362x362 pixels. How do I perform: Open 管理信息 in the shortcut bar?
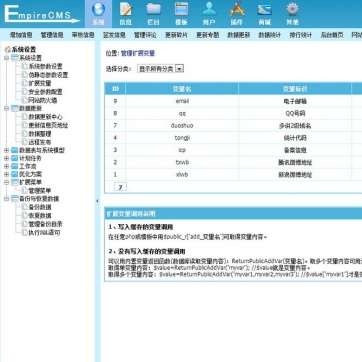coord(52,35)
